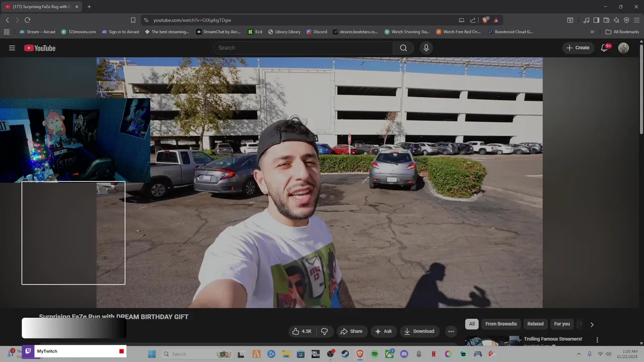Click the install/cast screen icon in address bar

(461, 20)
